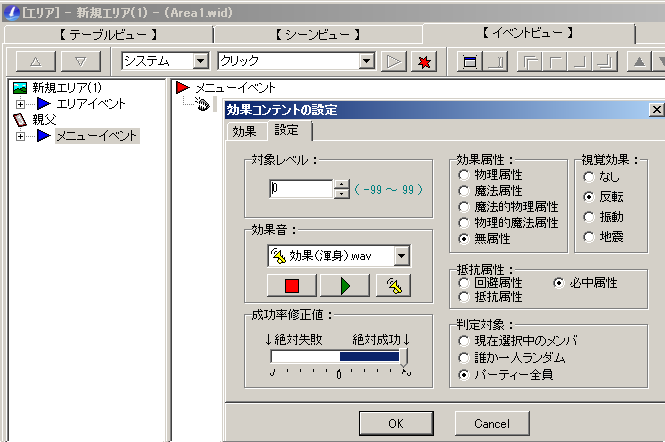
Task: Click the down triangle toolbar button
Action: click(x=81, y=62)
